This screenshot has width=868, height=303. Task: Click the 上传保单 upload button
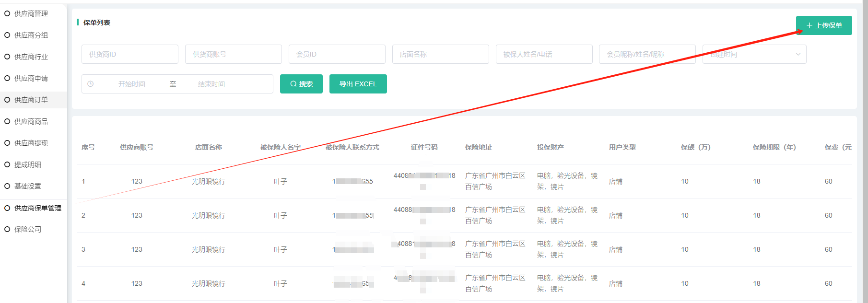pos(824,25)
